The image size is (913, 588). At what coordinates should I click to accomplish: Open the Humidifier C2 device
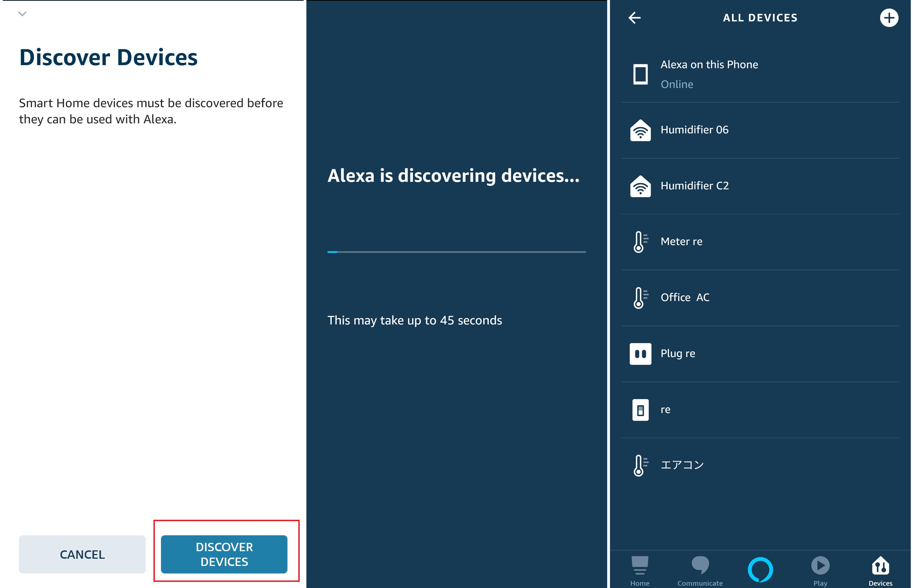(760, 186)
